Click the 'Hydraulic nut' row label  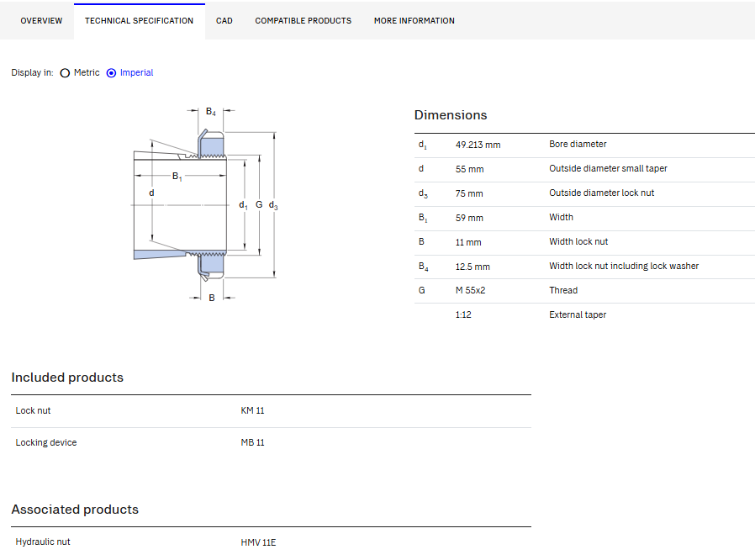[x=42, y=542]
